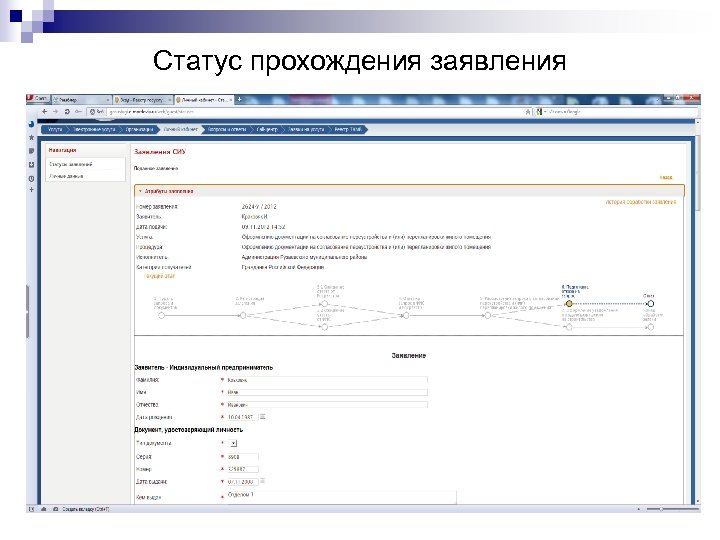720x540 pixels.
Task: Click the Имя input field
Action: tap(327, 392)
